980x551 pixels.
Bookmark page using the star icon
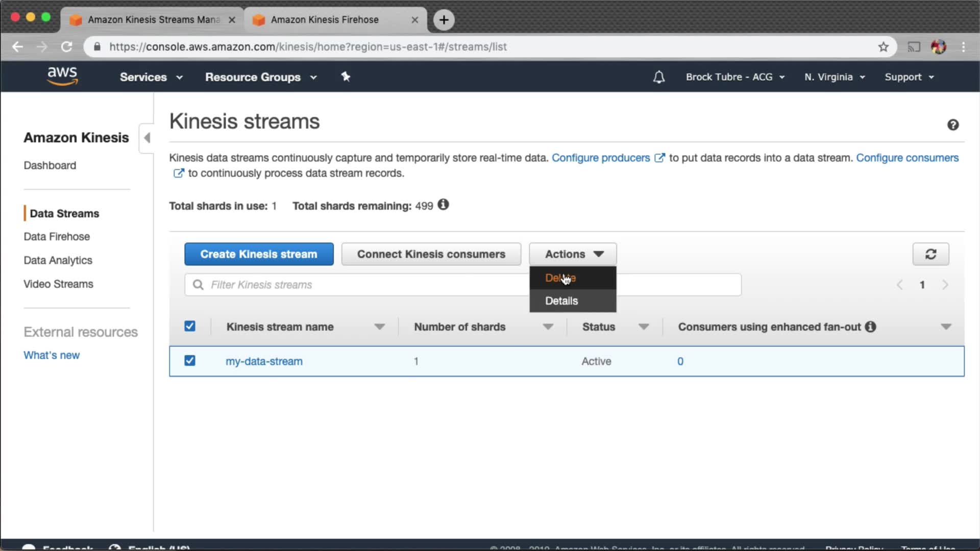click(x=883, y=47)
